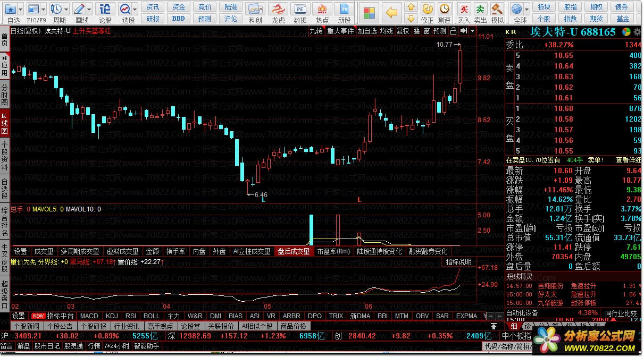
Task: Click the 修正 refresh icon
Action: coord(428,9)
